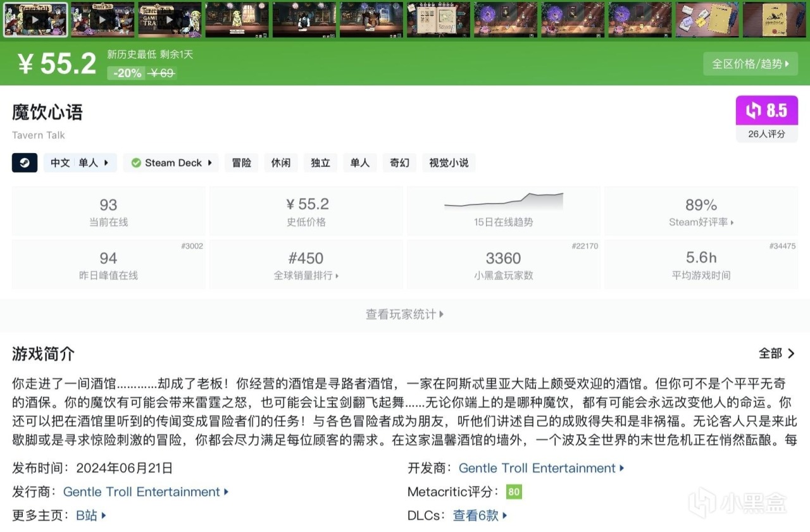The height and width of the screenshot is (532, 810).
Task: Open the 全区价格/趋势 price trend button
Action: point(751,64)
